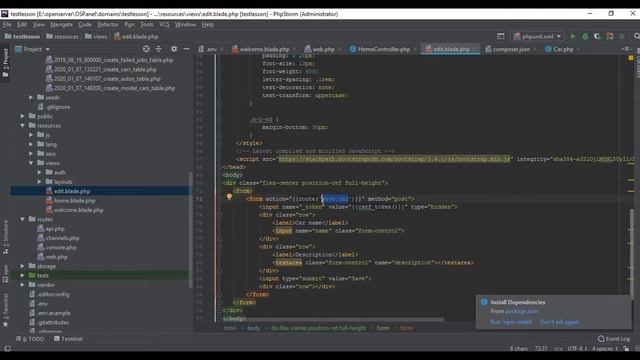
Task: Click locate current file target icon
Action: click(146, 49)
